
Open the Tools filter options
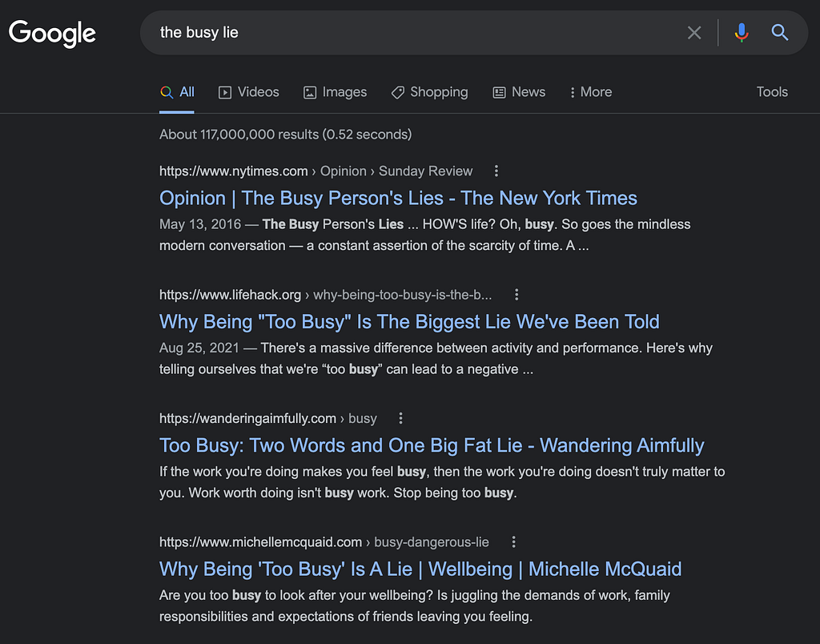click(772, 92)
